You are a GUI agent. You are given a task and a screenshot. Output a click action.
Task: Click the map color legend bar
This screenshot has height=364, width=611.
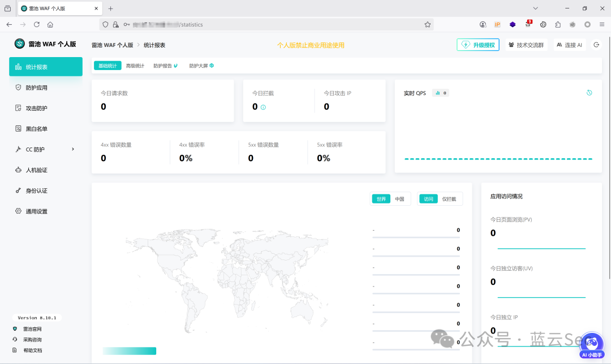click(130, 351)
